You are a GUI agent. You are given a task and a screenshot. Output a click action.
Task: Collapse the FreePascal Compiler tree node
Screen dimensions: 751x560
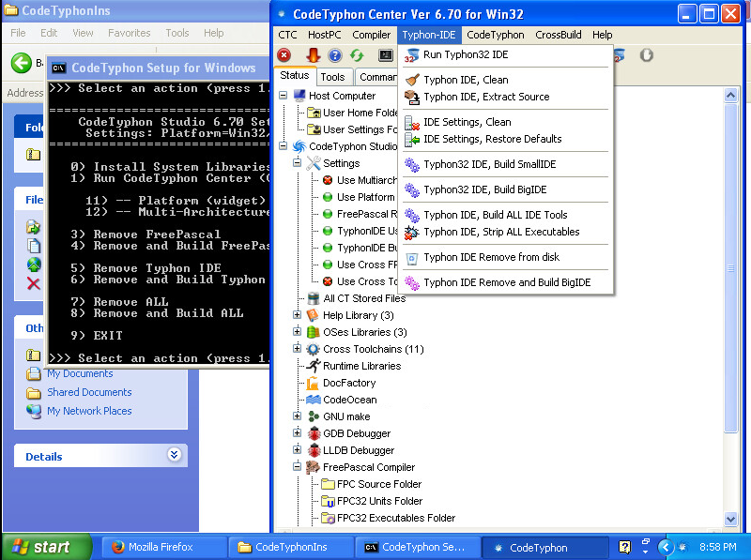point(298,467)
